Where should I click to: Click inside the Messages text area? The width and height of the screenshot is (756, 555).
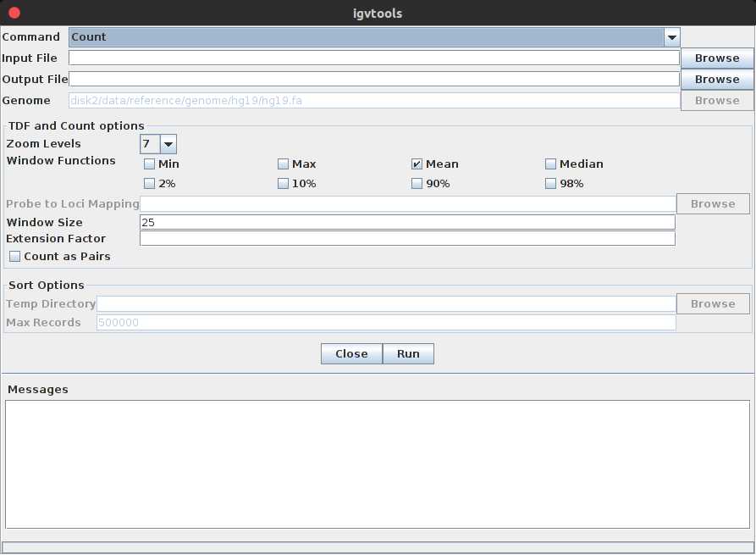tap(378, 464)
